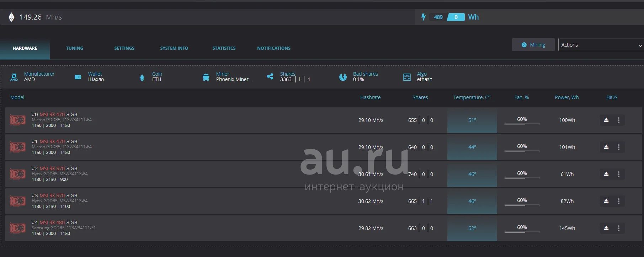Click the GPU card icon for #0 RX 470

(x=17, y=120)
